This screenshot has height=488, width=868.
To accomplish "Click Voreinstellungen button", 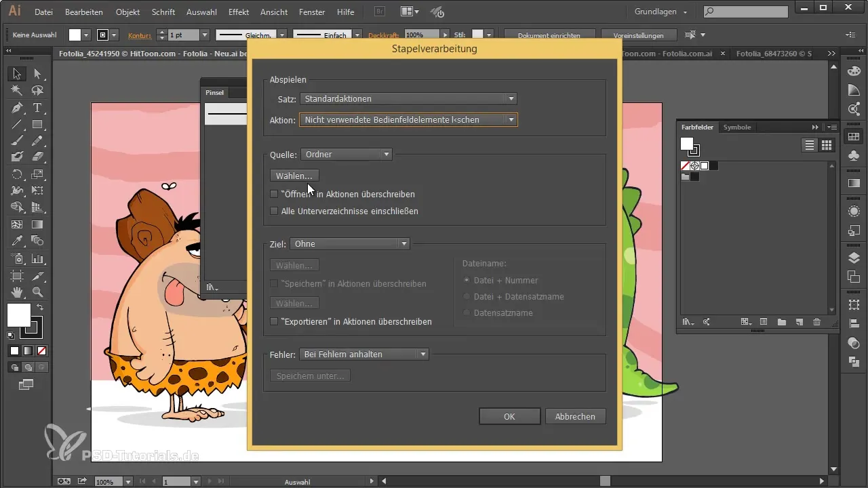I will [x=640, y=35].
